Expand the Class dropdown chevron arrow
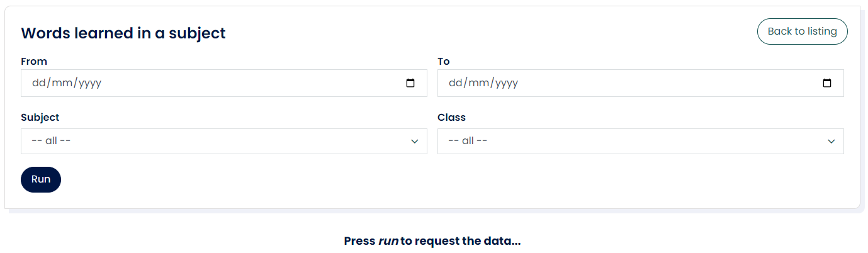Screen dimensions: 868x253 (831, 141)
